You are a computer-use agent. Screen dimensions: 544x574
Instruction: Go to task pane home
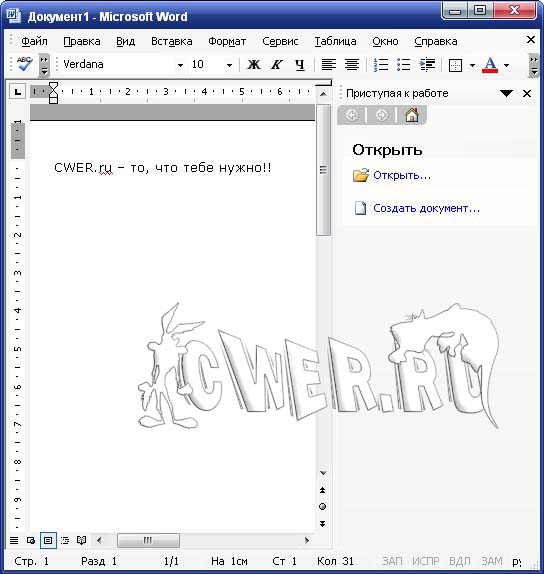(412, 115)
